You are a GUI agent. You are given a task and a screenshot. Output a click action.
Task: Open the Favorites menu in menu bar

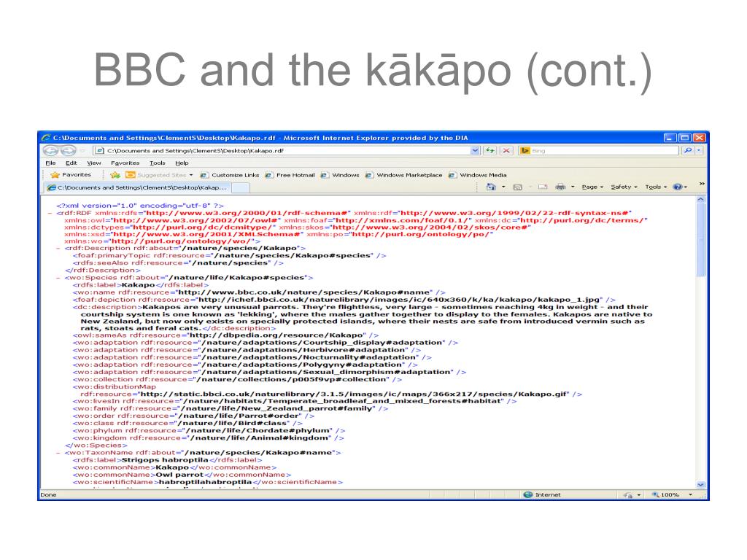[125, 163]
